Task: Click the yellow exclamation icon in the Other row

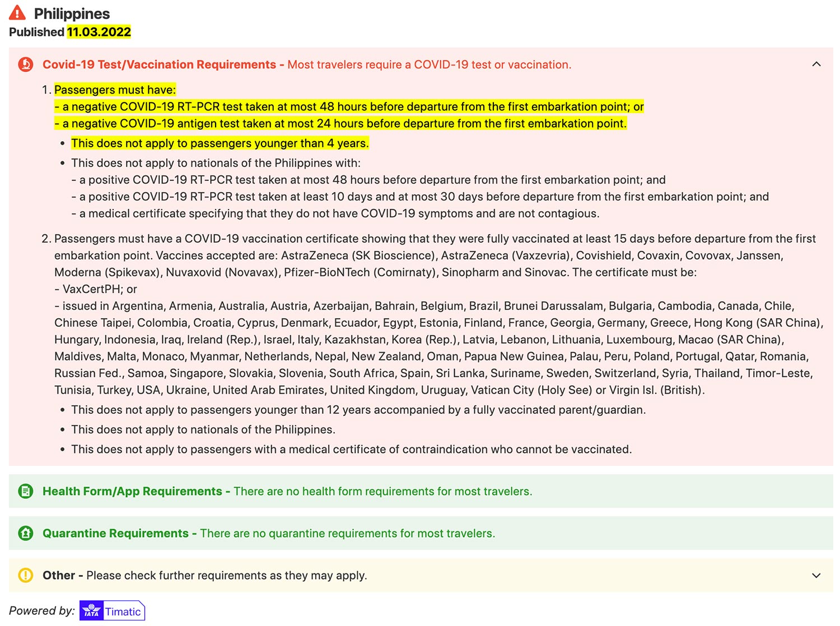Action: pos(25,575)
